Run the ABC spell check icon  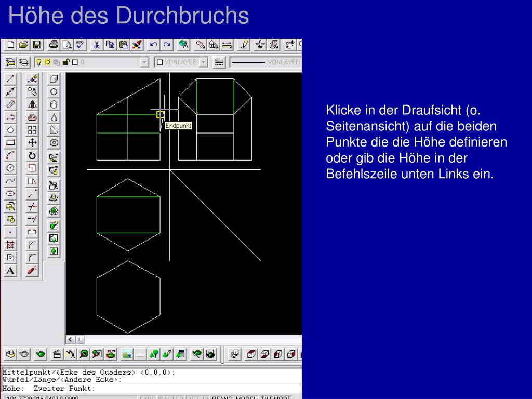pyautogui.click(x=81, y=45)
